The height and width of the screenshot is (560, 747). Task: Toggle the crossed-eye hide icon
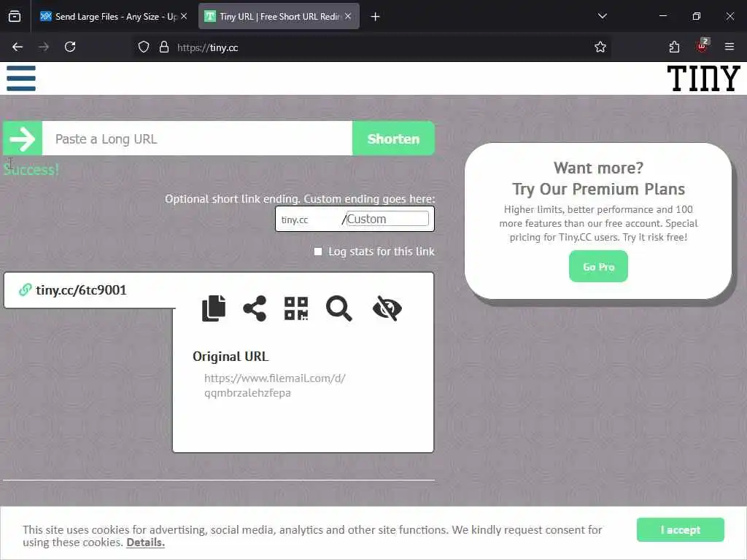(x=387, y=308)
